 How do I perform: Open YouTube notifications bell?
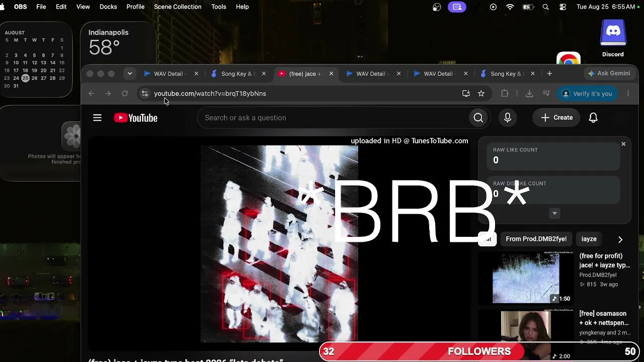point(593,118)
